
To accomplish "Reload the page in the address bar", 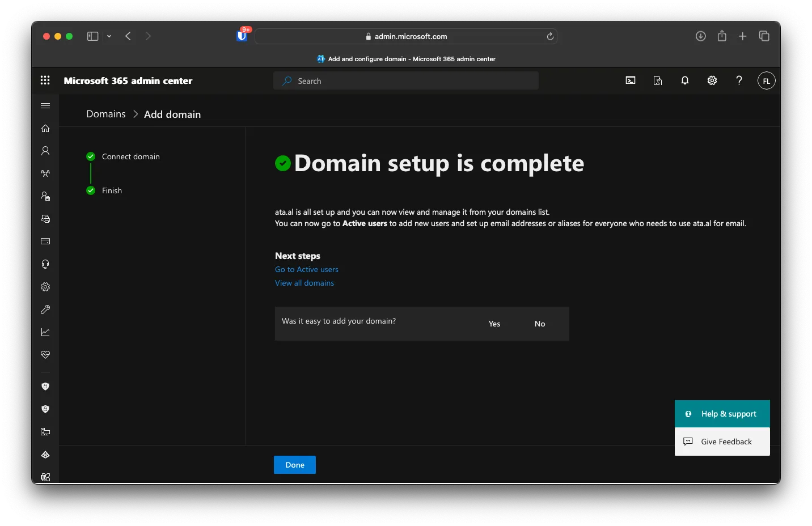I will pyautogui.click(x=550, y=36).
